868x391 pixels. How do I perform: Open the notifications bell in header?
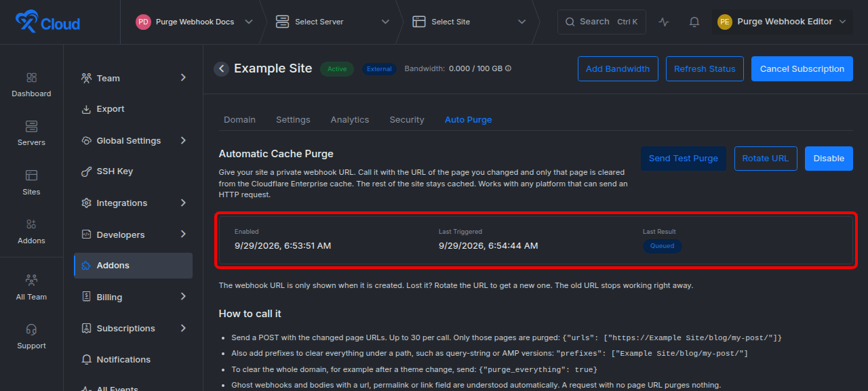click(694, 22)
